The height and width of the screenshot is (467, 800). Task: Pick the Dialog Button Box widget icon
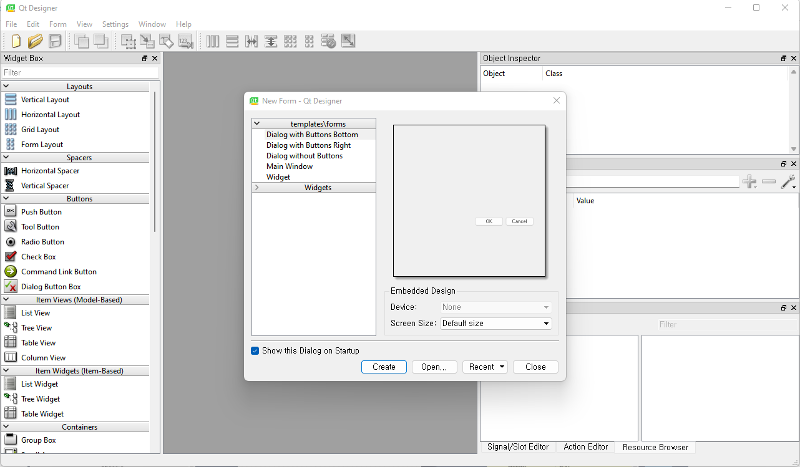tap(11, 286)
